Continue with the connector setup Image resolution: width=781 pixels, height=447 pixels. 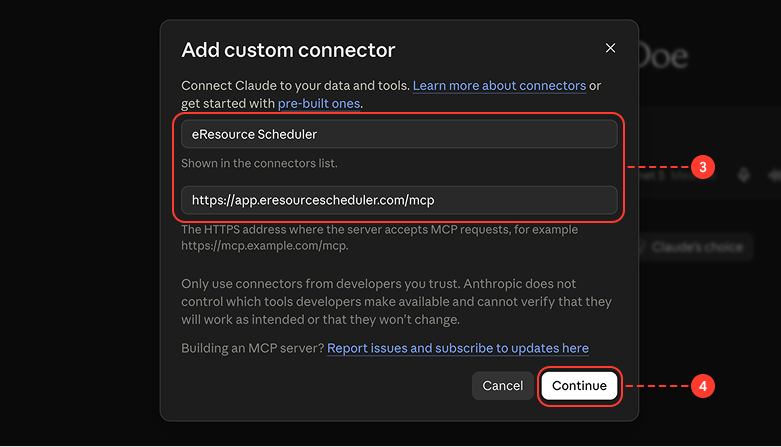[579, 386]
